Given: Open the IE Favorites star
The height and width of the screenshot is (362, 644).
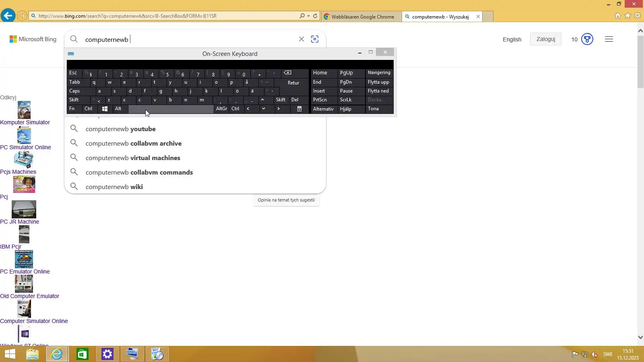Looking at the screenshot, I should coord(627,16).
